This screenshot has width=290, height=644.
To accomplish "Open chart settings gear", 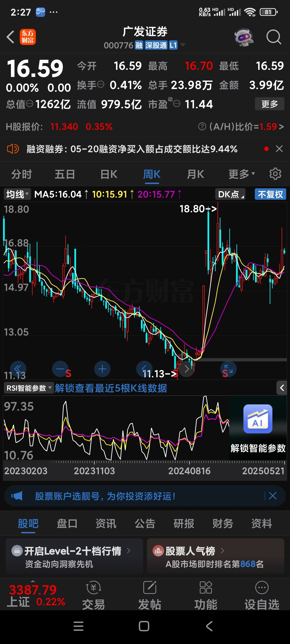I will 275,174.
